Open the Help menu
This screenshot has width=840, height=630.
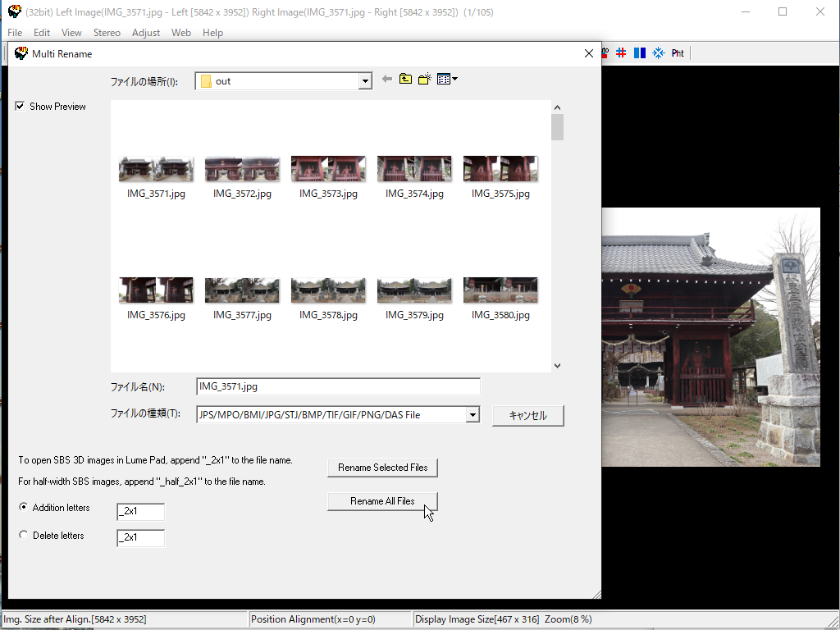pyautogui.click(x=212, y=33)
